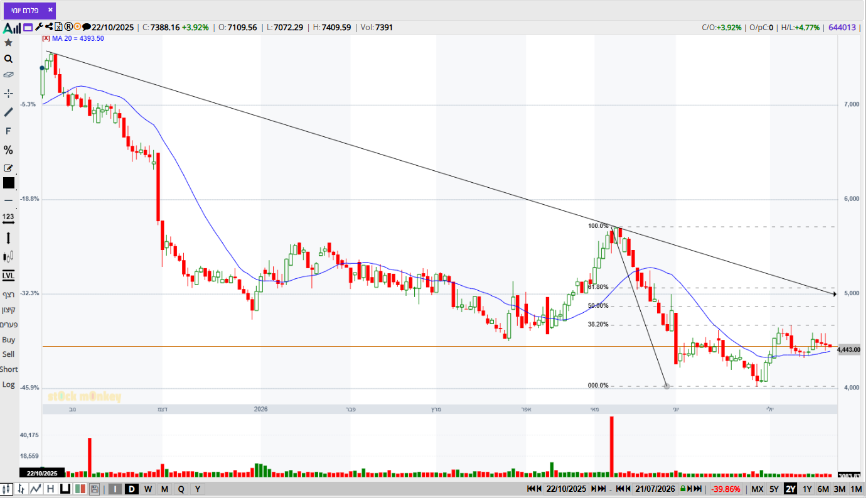Select the Q quarterly interval
The image size is (868, 500).
coord(181,489)
